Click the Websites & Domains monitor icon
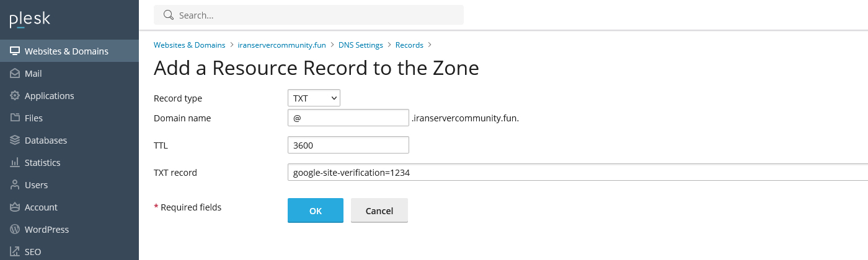The image size is (868, 260). coord(15,51)
